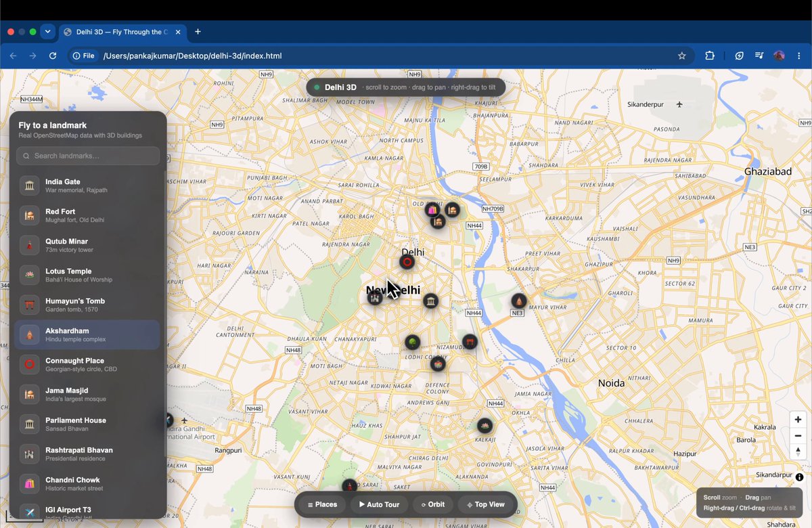Click the green macOS maximize button
812x528 pixels.
click(33, 32)
